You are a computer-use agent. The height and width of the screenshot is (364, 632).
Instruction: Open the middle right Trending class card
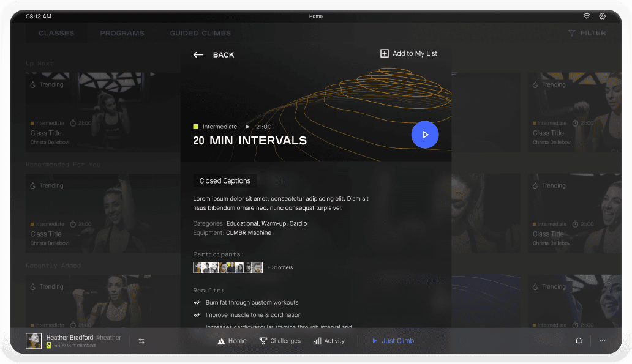pyautogui.click(x=575, y=214)
